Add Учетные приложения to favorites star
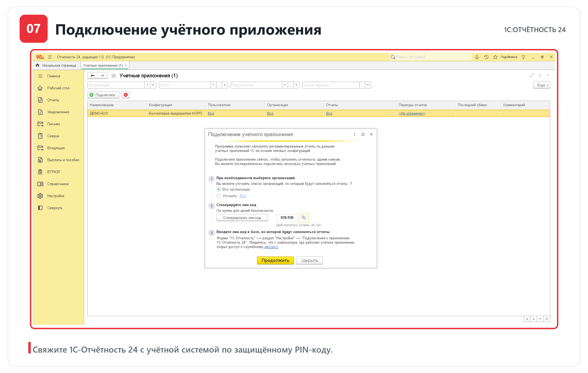588x373 pixels. click(x=114, y=75)
